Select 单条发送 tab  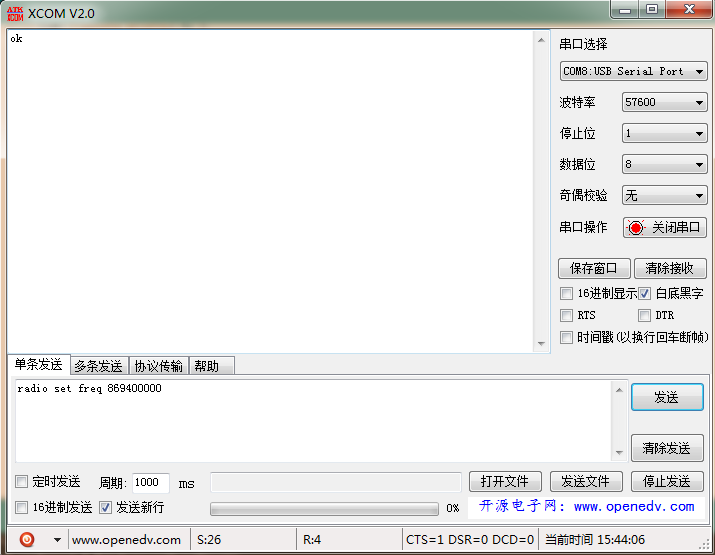click(39, 364)
